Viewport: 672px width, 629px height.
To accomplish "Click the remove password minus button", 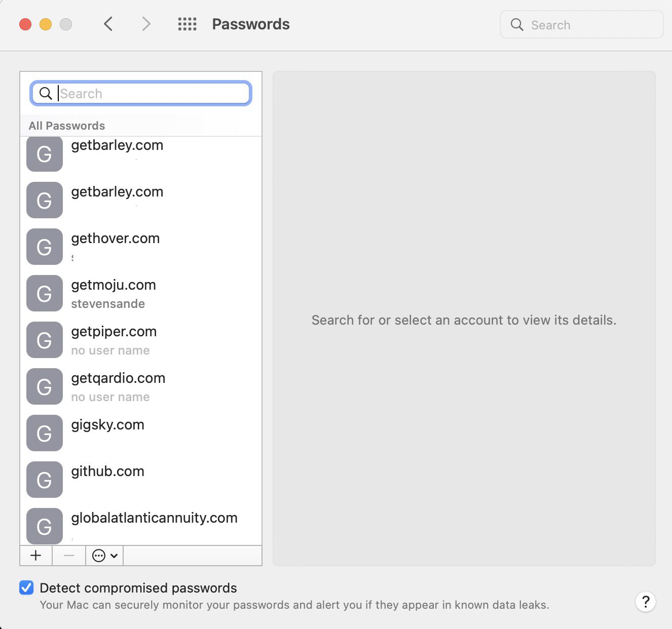I will pos(69,556).
